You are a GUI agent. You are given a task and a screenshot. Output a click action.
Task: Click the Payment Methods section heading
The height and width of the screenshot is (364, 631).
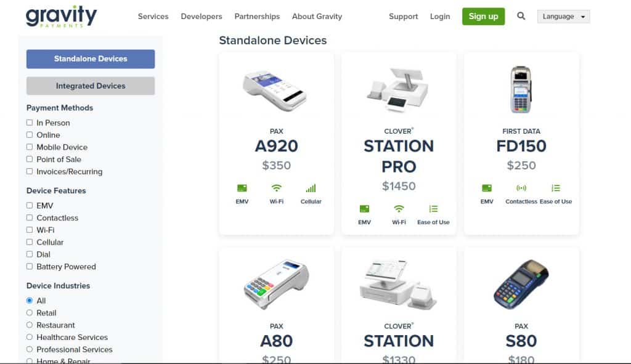coord(60,108)
